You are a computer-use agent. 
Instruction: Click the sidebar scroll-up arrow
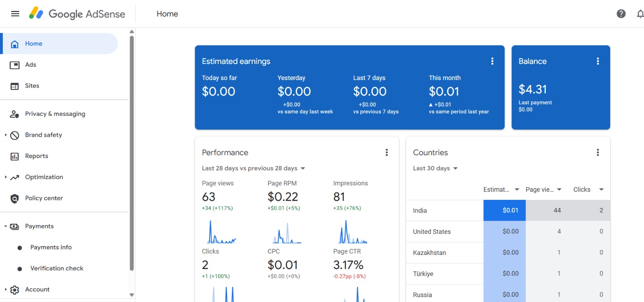tap(132, 31)
